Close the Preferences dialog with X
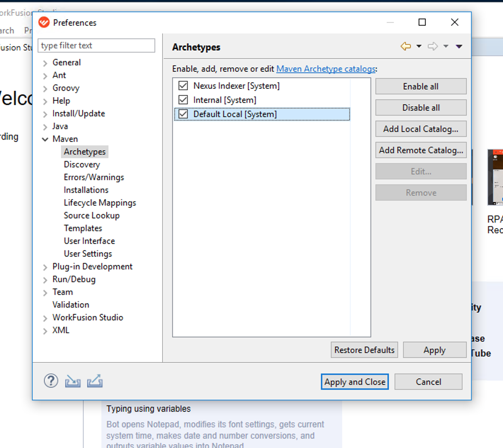503x448 pixels. tap(455, 22)
